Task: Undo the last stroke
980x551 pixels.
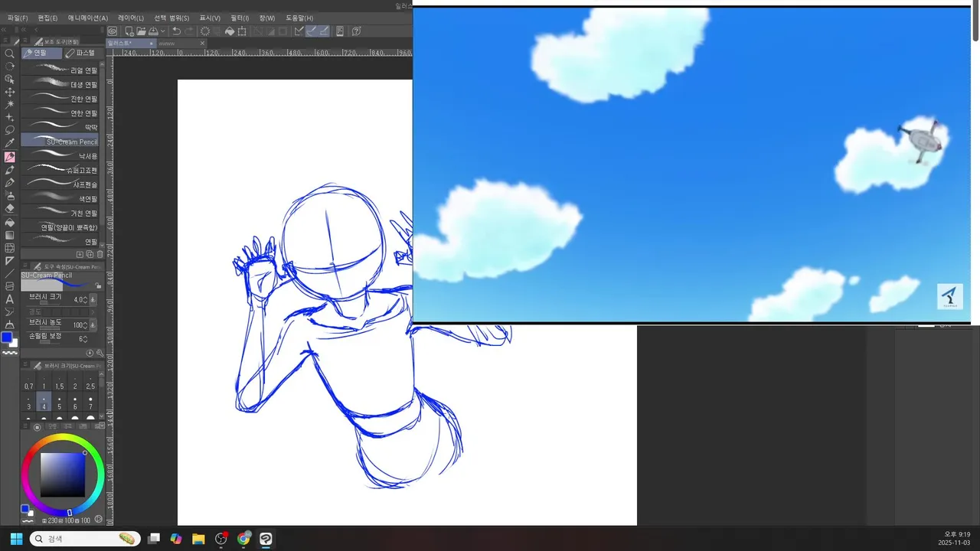Action: coord(177,31)
